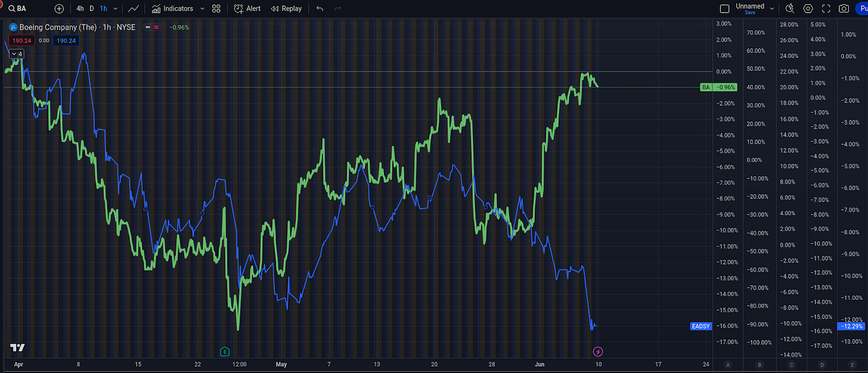This screenshot has width=868, height=373.
Task: Undo the last chart action
Action: 320,8
